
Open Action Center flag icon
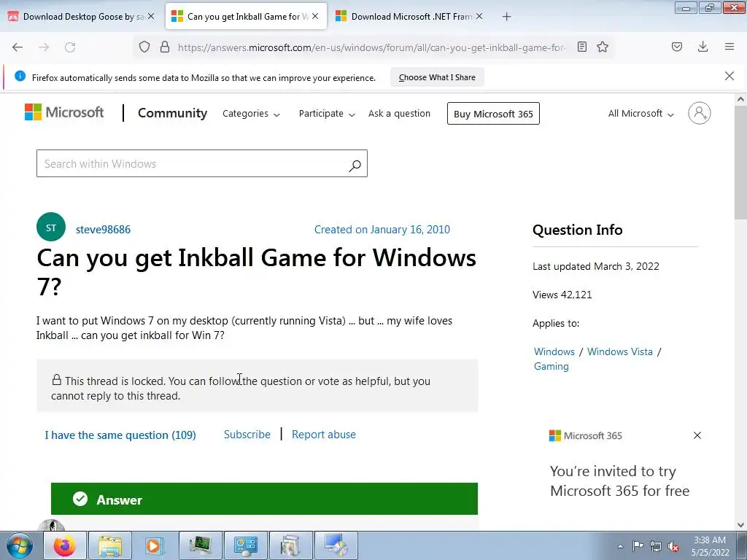point(638,546)
